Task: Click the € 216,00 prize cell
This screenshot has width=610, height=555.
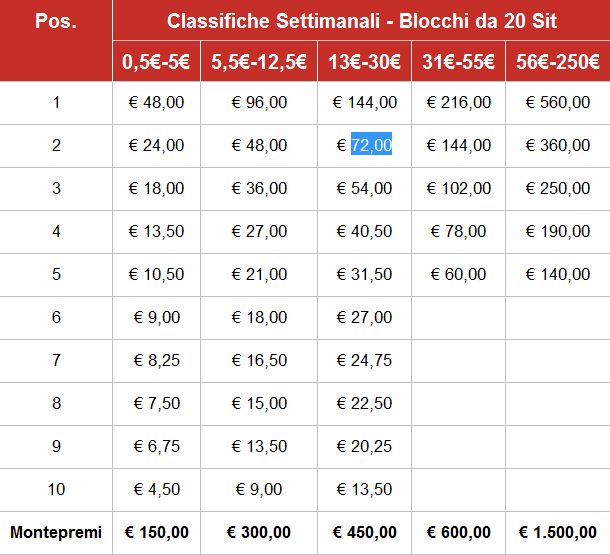Action: (x=458, y=103)
